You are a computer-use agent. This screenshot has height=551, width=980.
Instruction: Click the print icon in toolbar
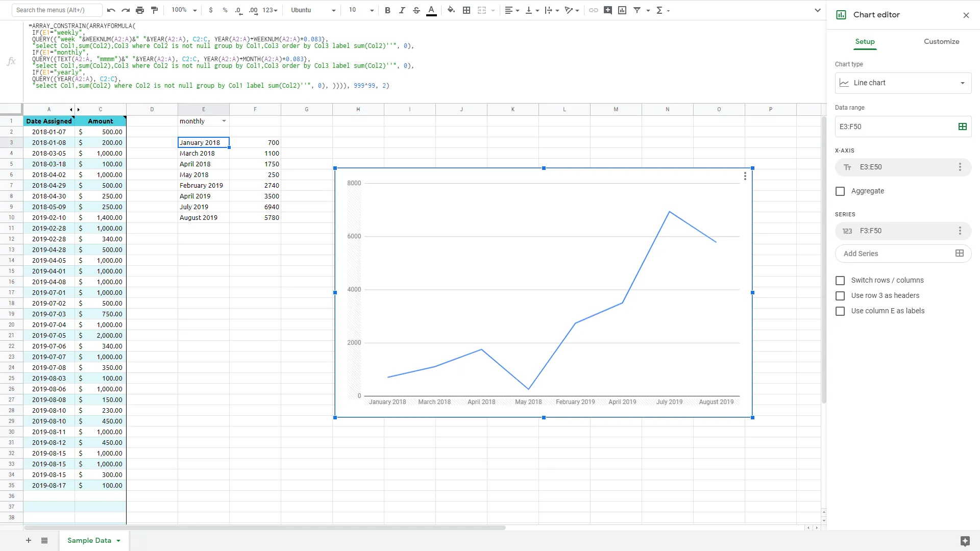(x=140, y=10)
